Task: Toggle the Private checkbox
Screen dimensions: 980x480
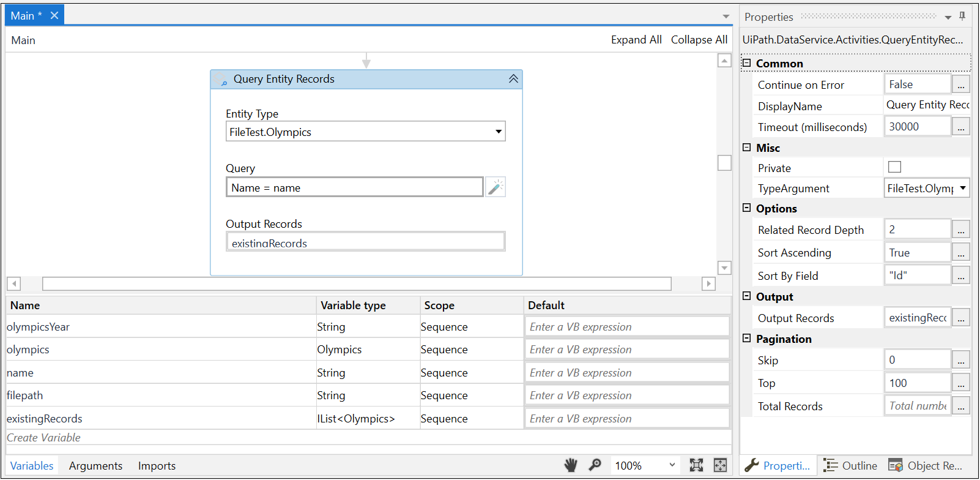Action: pos(894,167)
